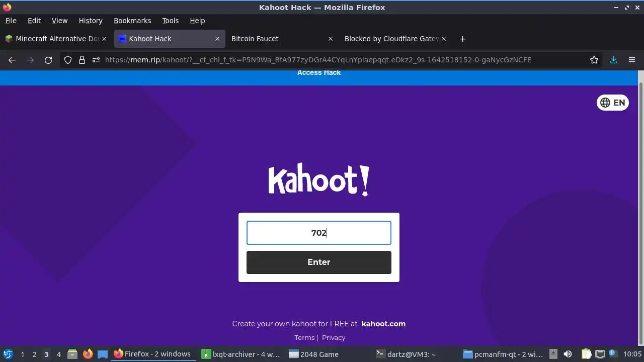Screen dimensions: 644x362
Task: Bookmark this page with the star
Action: click(x=594, y=60)
